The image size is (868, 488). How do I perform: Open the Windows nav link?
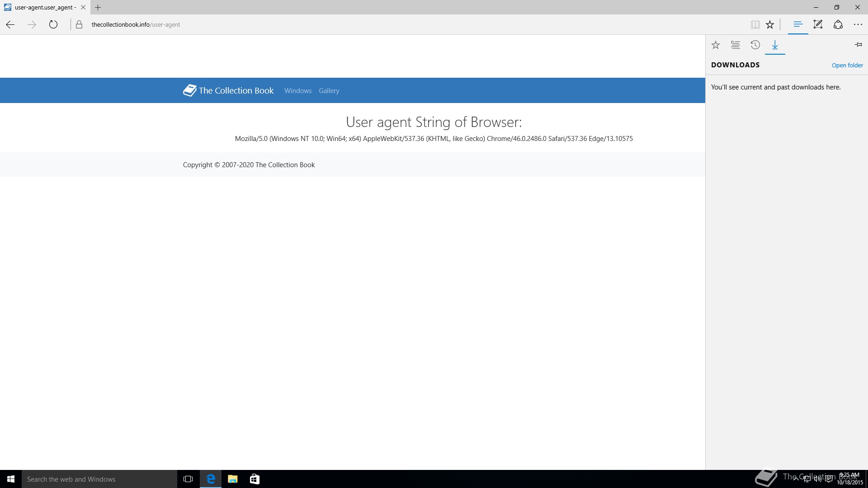click(x=298, y=91)
